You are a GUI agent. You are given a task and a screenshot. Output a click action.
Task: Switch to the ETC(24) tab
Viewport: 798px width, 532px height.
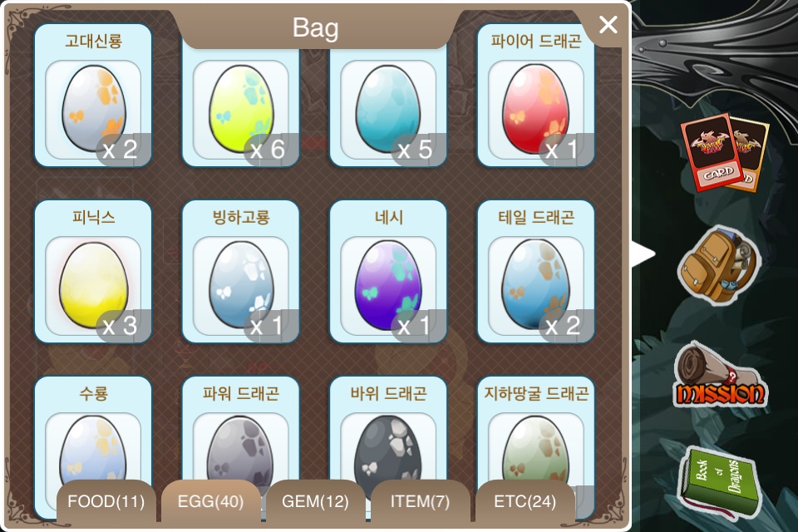point(525,501)
